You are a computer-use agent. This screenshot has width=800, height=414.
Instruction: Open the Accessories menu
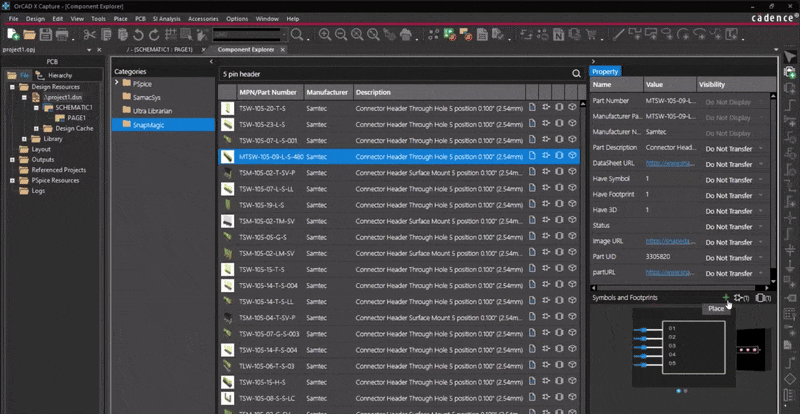coord(203,19)
